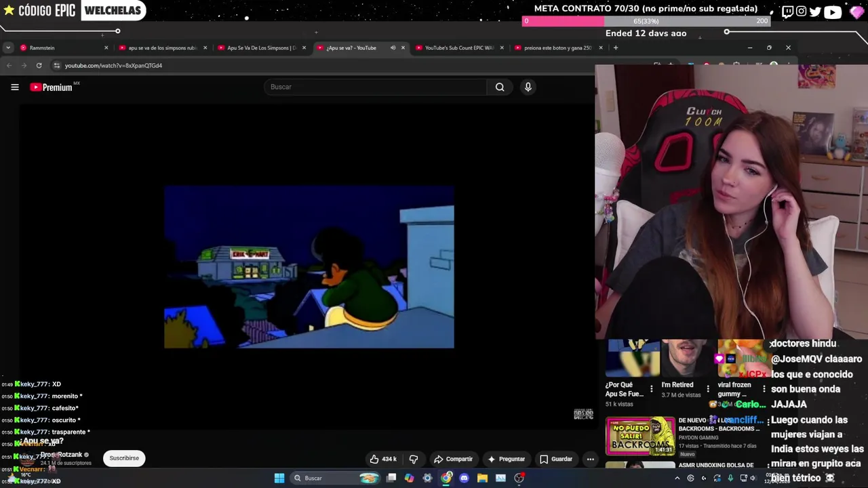Viewport: 868px width, 488px height.
Task: Dislike the video with the thumbs-down button
Action: [414, 459]
